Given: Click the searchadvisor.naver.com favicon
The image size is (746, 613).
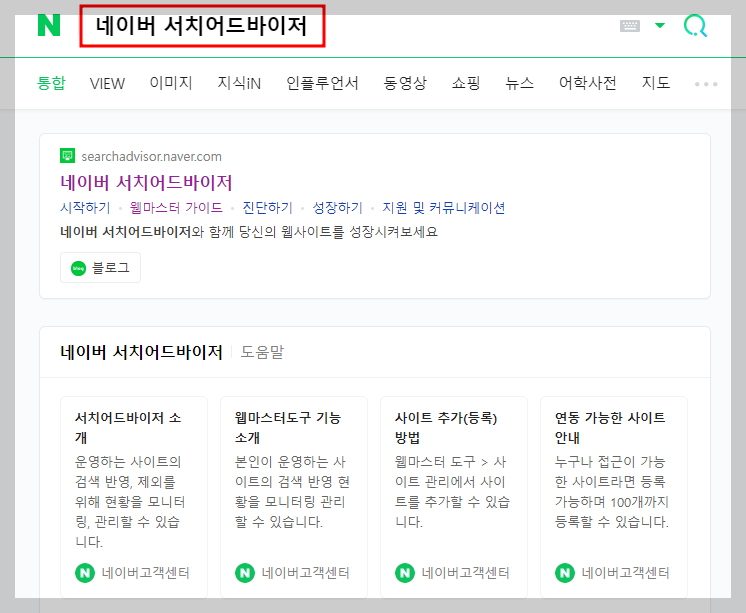Looking at the screenshot, I should 68,156.
